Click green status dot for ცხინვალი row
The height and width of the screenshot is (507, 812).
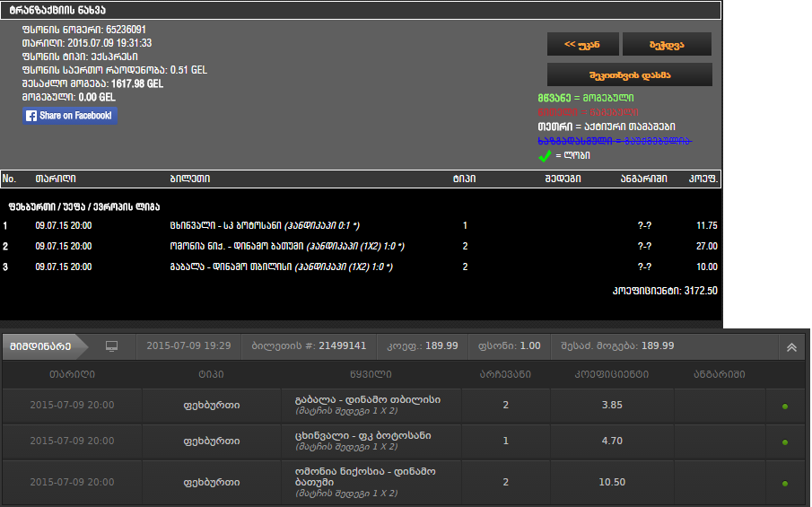point(785,442)
